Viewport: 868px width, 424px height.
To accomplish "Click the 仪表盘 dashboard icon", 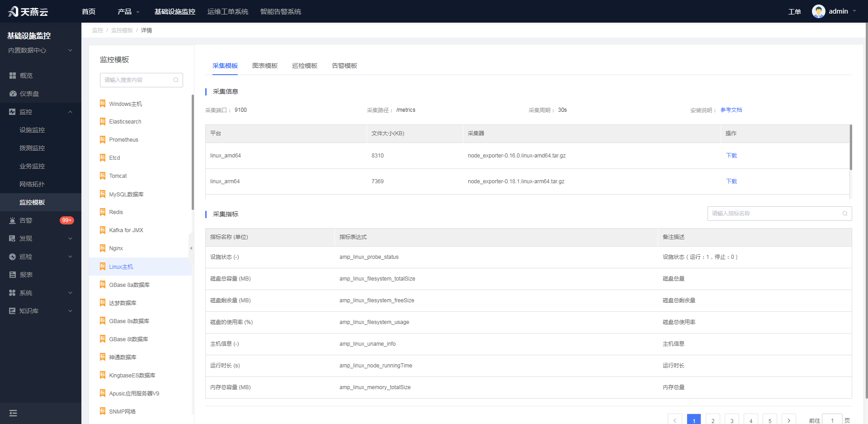I will (x=13, y=94).
